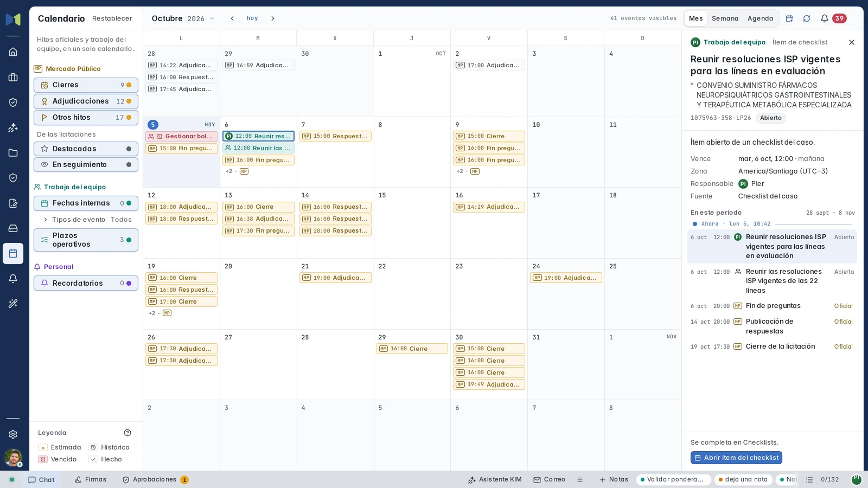This screenshot has height=488, width=868.
Task: Open the bell notifications icon in left sidebar
Action: 13,279
